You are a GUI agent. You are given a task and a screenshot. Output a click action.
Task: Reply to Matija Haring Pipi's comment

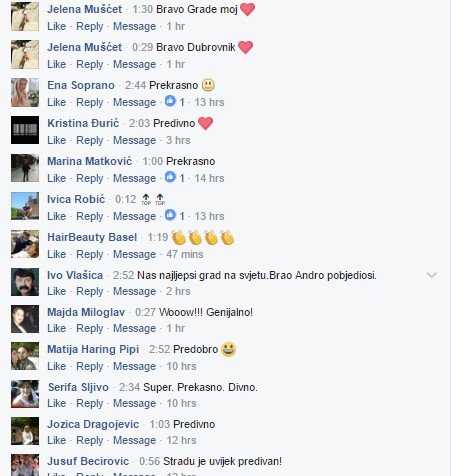click(90, 366)
